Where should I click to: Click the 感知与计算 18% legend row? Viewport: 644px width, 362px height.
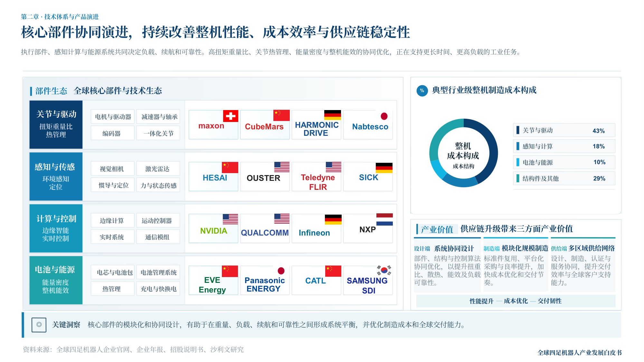point(564,146)
